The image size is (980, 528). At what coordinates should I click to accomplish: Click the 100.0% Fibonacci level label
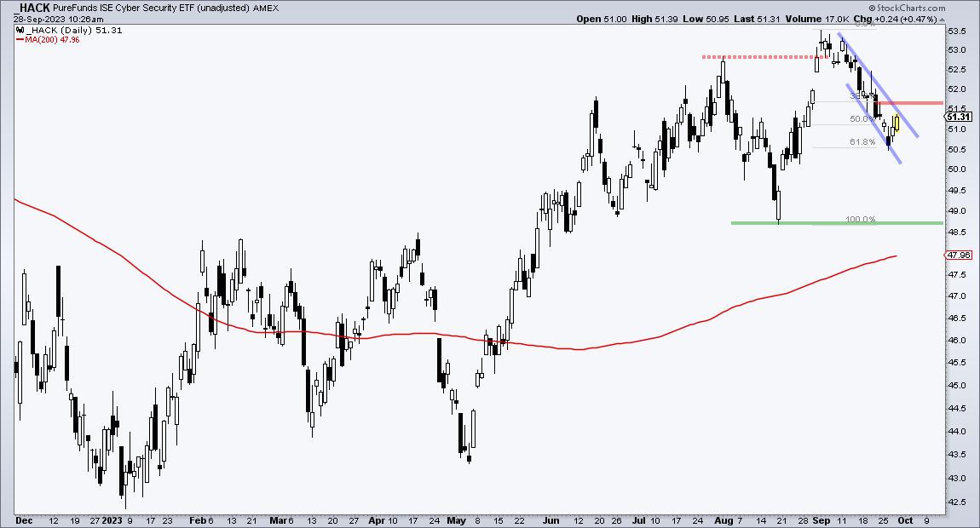tap(860, 219)
